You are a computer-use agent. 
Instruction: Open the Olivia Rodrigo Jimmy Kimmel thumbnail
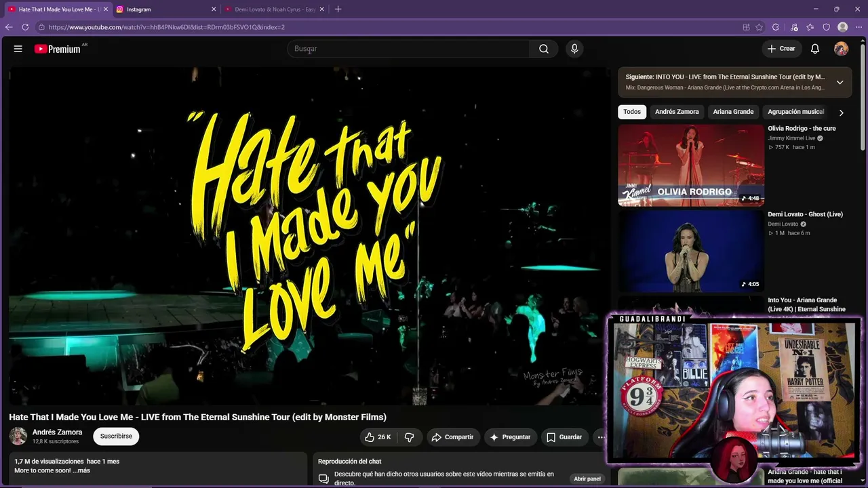(x=691, y=165)
